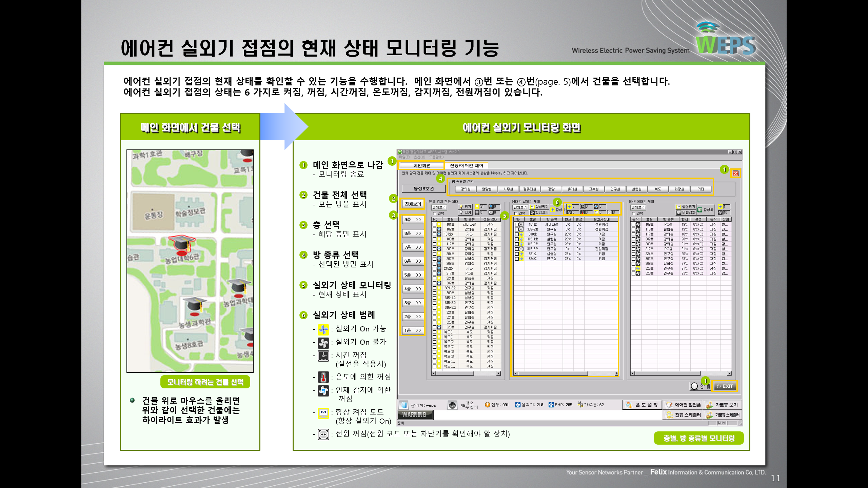Tick the 선택 checkbox in the lighting control panel

434,213
